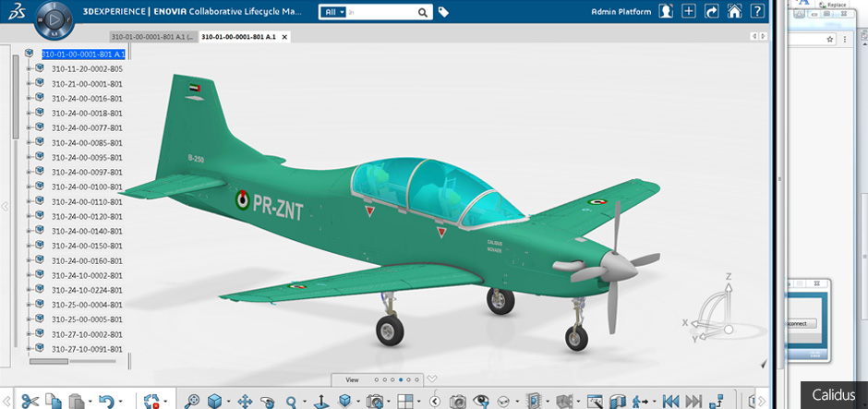This screenshot has width=868, height=409.
Task: Toggle favorite heart icon beside View dots
Action: click(431, 379)
